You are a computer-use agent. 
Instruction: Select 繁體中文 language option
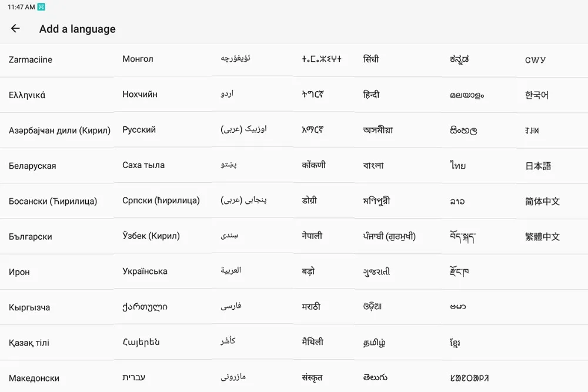(x=542, y=237)
